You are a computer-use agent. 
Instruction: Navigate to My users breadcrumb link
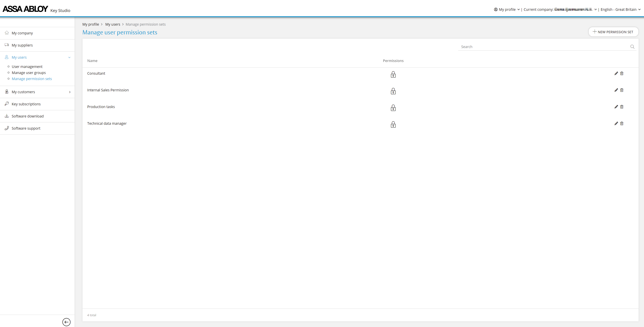(x=113, y=24)
